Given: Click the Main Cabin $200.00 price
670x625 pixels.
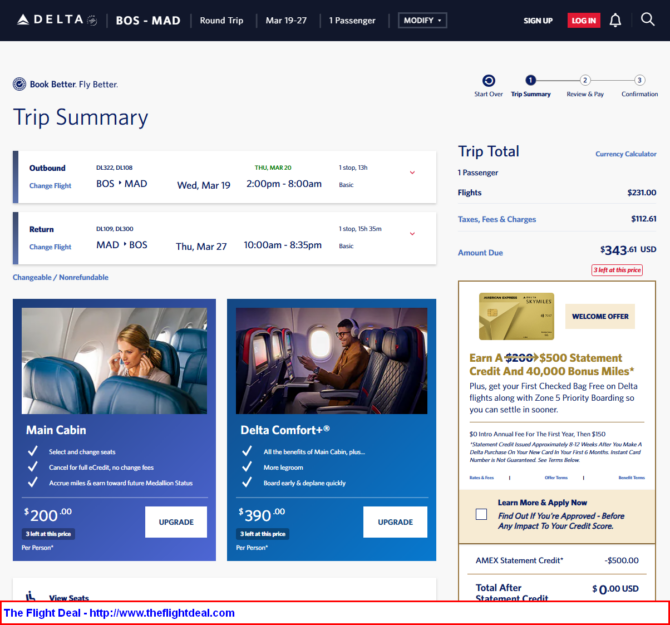Looking at the screenshot, I should pyautogui.click(x=48, y=515).
